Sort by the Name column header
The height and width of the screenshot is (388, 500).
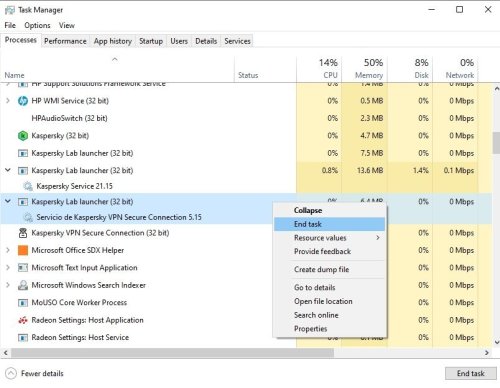tap(117, 69)
